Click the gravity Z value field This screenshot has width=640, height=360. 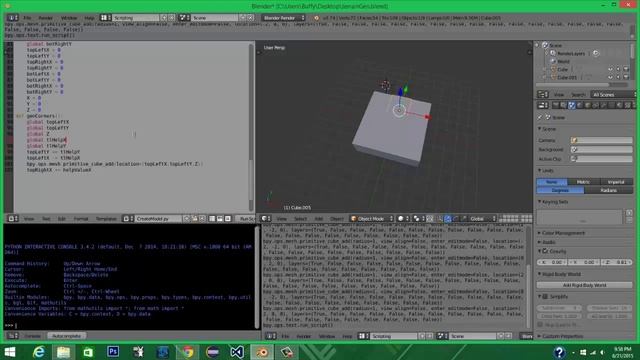coord(617,262)
